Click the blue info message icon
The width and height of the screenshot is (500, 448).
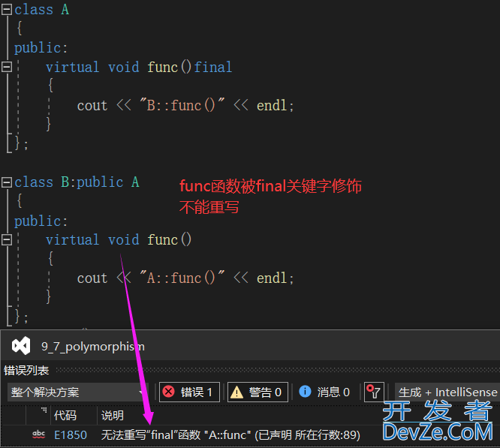(x=305, y=391)
